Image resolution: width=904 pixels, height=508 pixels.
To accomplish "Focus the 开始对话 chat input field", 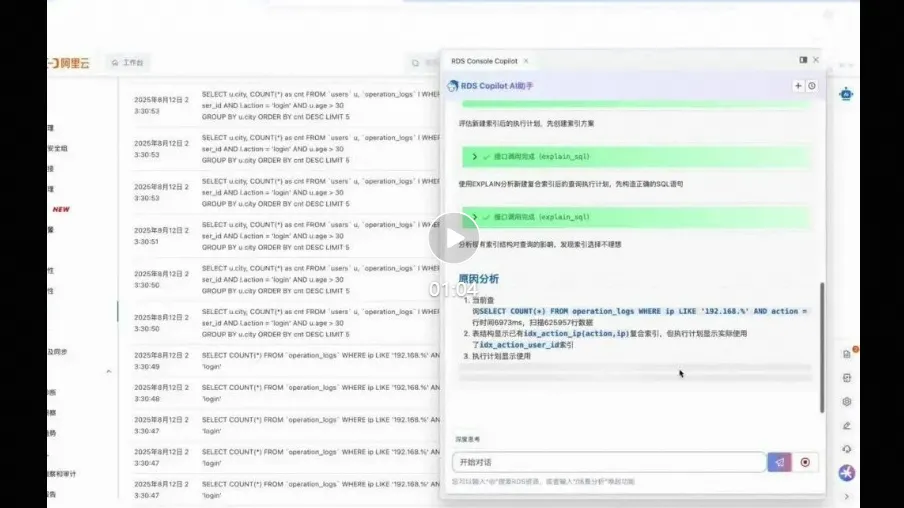I will [x=609, y=462].
